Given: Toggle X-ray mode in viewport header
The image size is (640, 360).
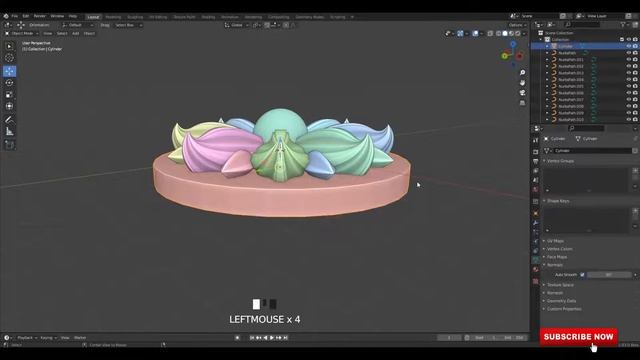Looking at the screenshot, I should (x=490, y=33).
